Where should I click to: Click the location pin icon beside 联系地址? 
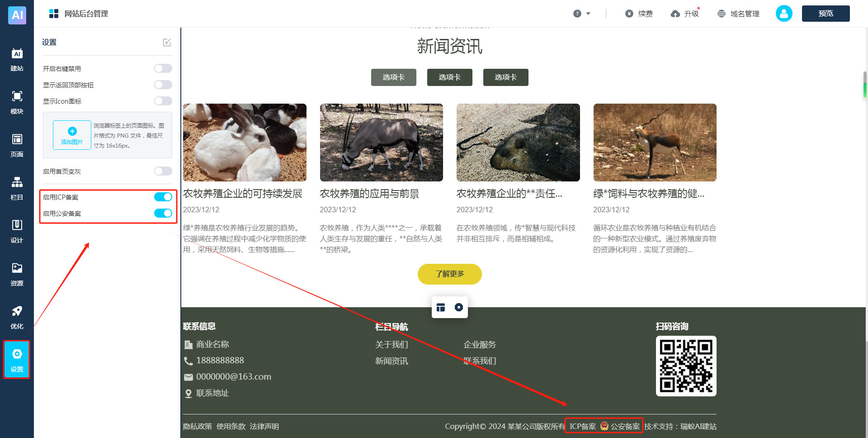(189, 393)
